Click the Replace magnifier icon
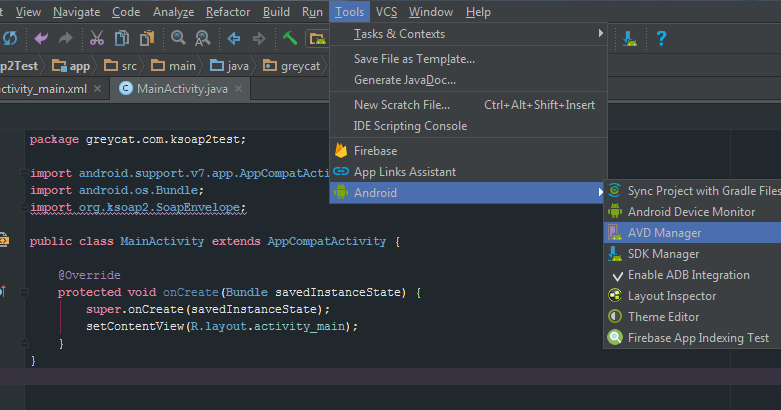 203,38
